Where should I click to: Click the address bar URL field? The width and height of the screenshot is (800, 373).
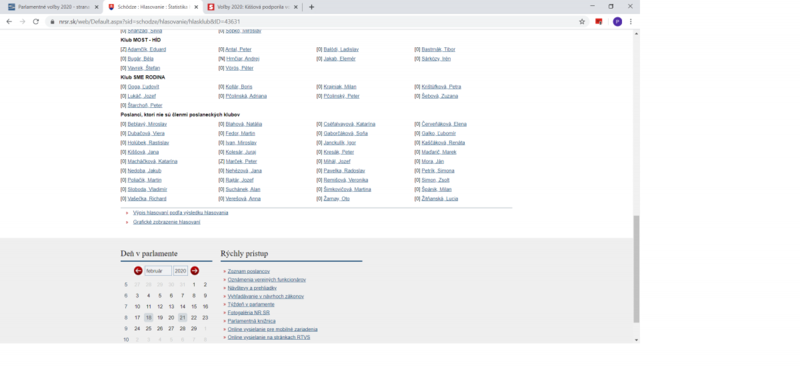point(316,22)
